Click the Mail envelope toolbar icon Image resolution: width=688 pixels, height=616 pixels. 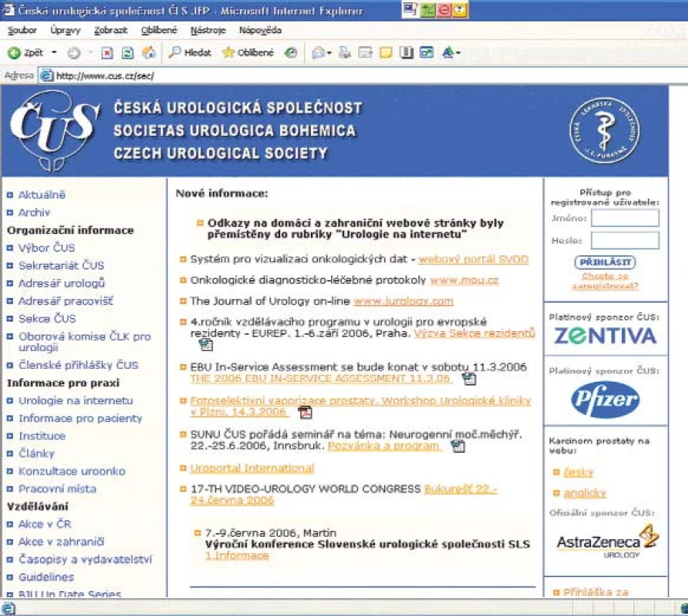(x=318, y=53)
